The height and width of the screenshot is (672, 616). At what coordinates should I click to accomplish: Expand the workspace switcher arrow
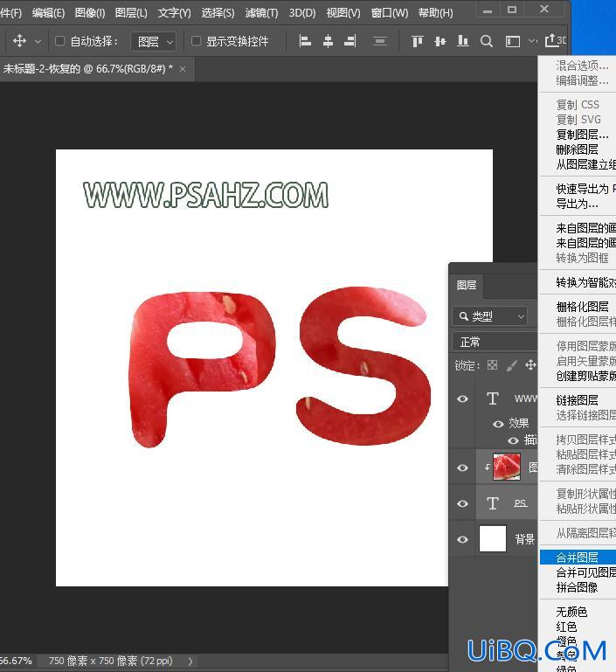click(x=531, y=41)
